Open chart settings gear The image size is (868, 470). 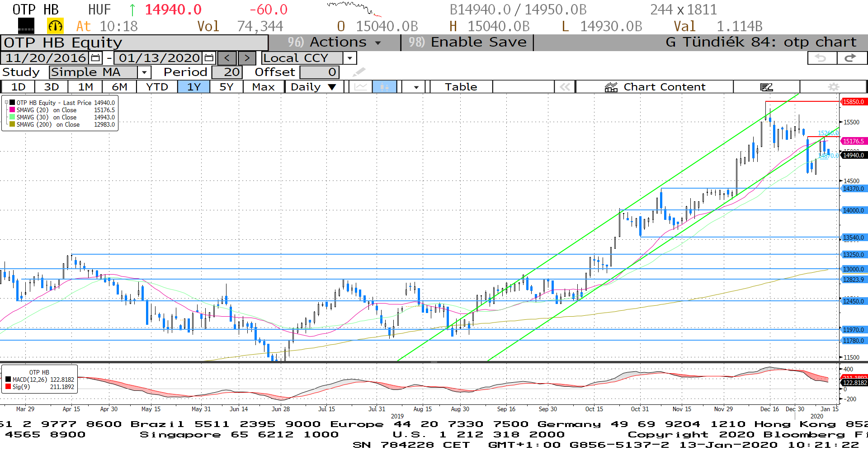click(834, 87)
